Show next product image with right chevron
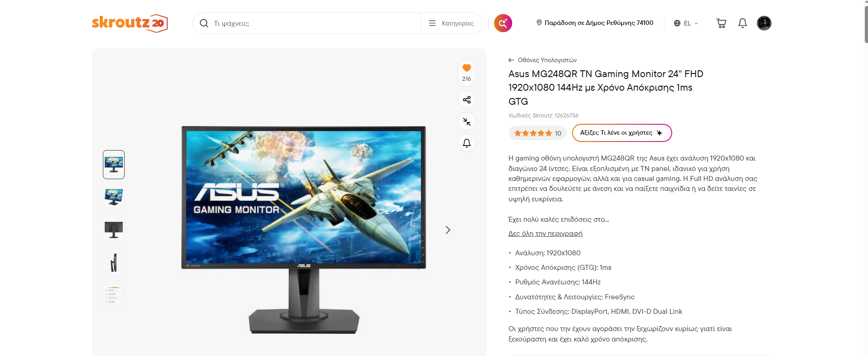This screenshot has width=868, height=356. click(x=448, y=230)
